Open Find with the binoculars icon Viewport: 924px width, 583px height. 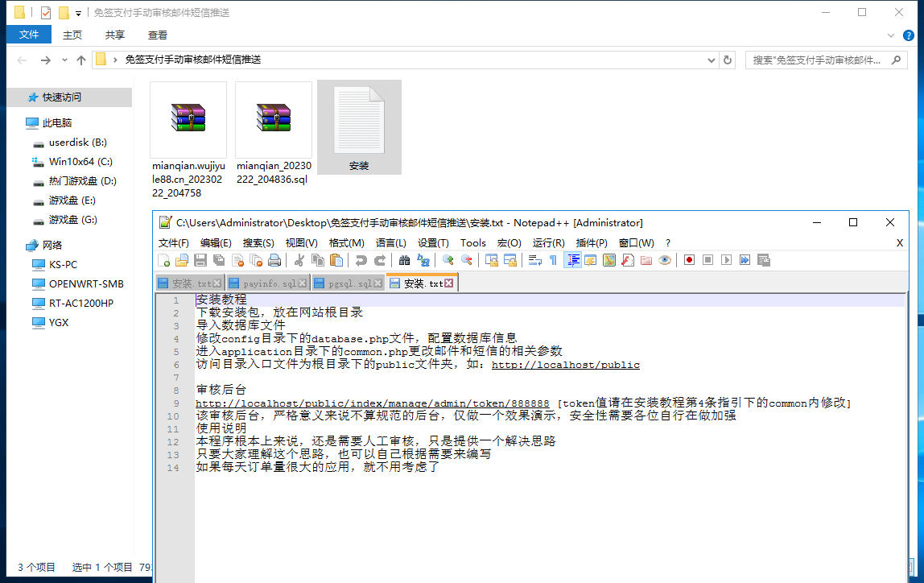click(x=405, y=260)
